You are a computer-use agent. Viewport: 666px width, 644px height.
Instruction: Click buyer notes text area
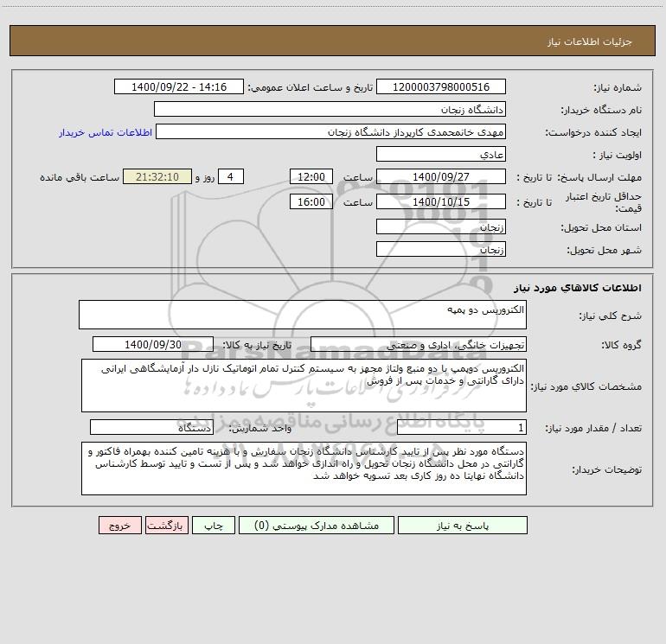[x=304, y=469]
